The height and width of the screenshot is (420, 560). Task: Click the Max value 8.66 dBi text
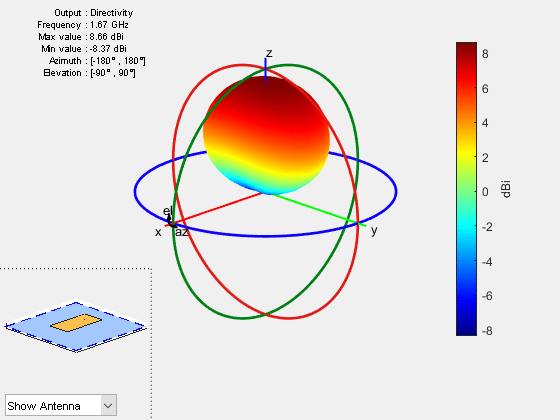(81, 37)
